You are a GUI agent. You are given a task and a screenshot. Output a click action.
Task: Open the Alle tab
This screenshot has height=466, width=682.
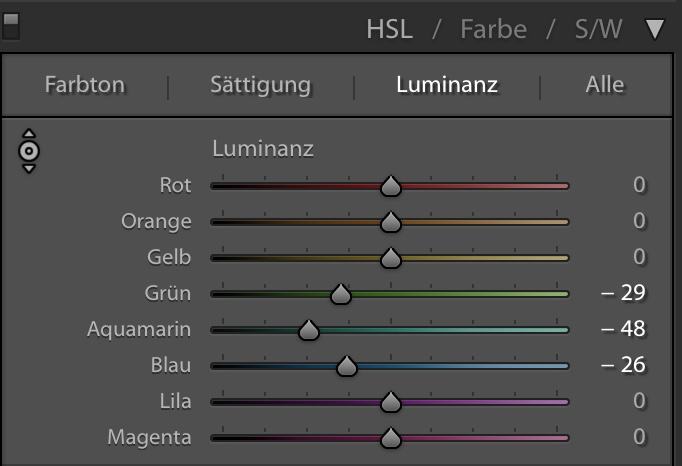click(604, 85)
